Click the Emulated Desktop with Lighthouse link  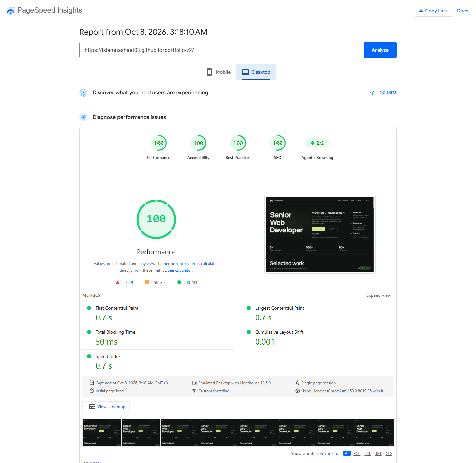pos(234,383)
